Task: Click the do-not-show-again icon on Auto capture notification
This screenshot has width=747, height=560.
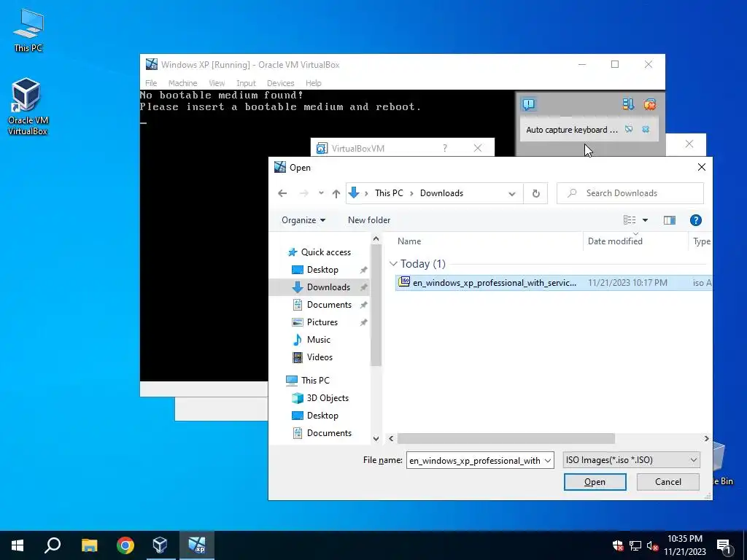Action: coord(629,129)
